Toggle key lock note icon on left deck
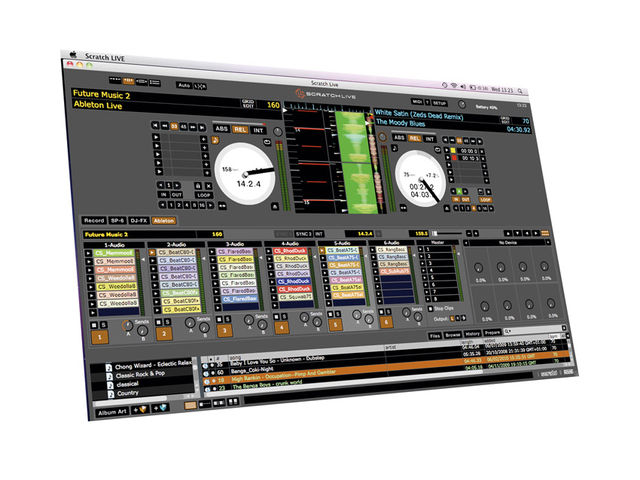The height and width of the screenshot is (480, 640). [x=215, y=140]
